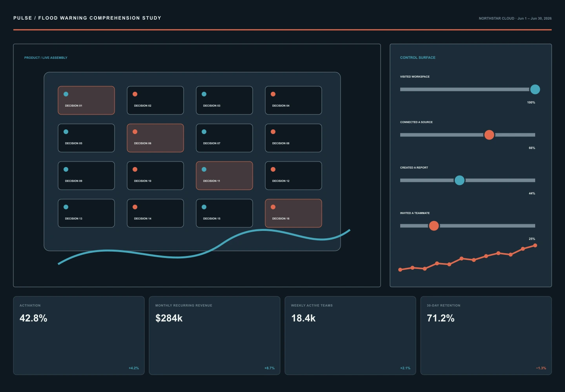Choose the Decision 04 card
This screenshot has height=392, width=565.
[x=293, y=100]
